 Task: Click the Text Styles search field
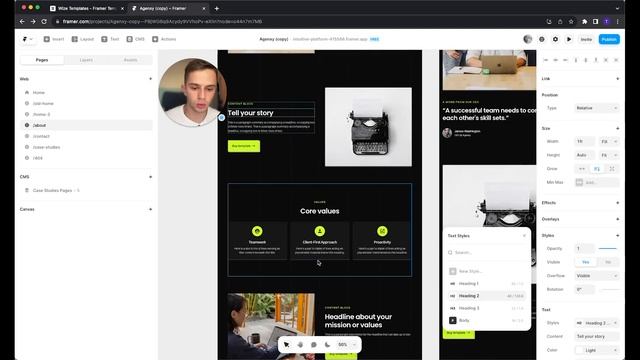click(x=487, y=253)
